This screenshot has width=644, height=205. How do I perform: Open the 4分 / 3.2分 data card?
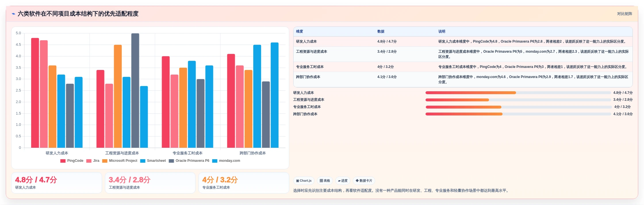pos(244,183)
